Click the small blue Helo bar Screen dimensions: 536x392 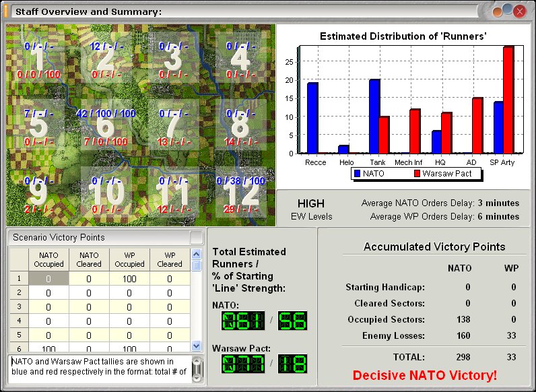[343, 150]
